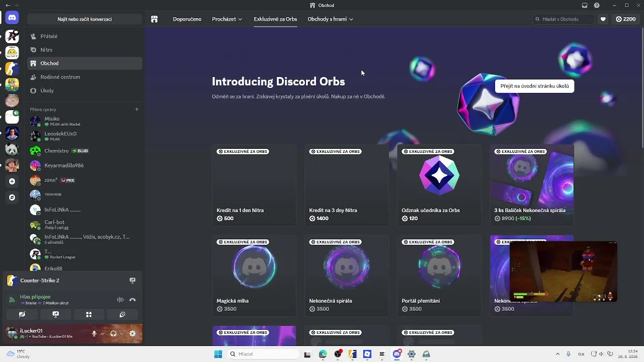Image resolution: width=644 pixels, height=362 pixels.
Task: Open the Discover servers compass icon
Action: click(x=12, y=198)
